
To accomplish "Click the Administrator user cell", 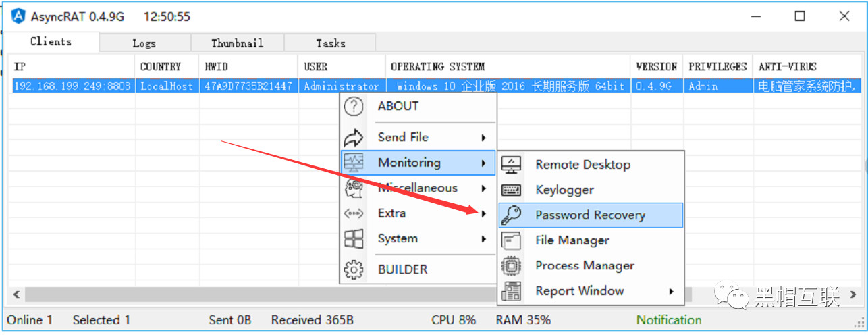I will coord(342,86).
